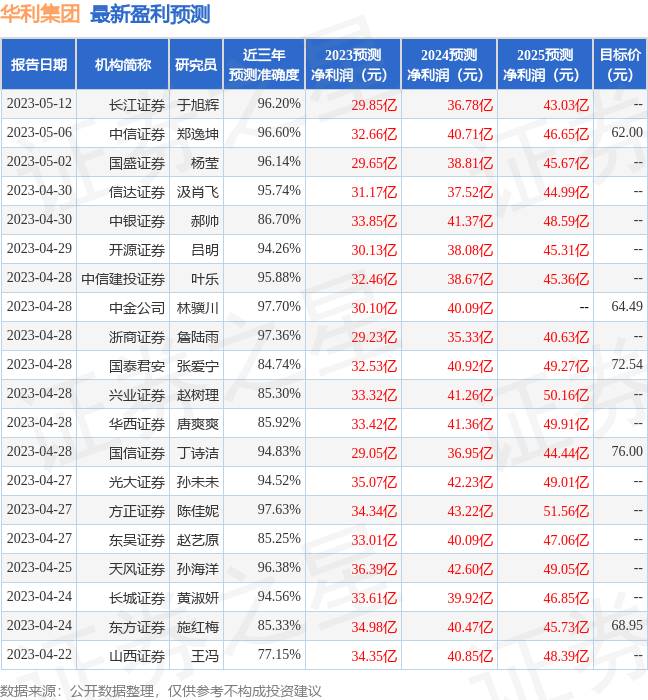Viewport: 648px width, 700px height.
Task: Click the 40.71亿 forecast value
Action: coord(470,134)
